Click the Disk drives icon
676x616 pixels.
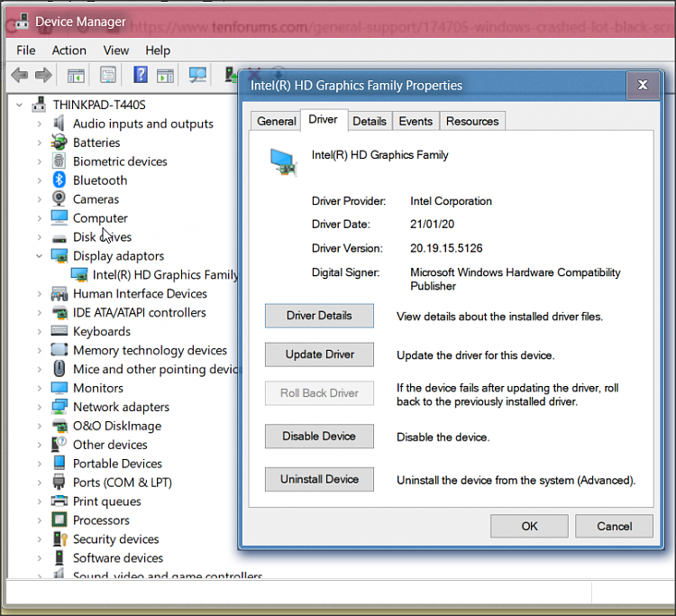[59, 238]
